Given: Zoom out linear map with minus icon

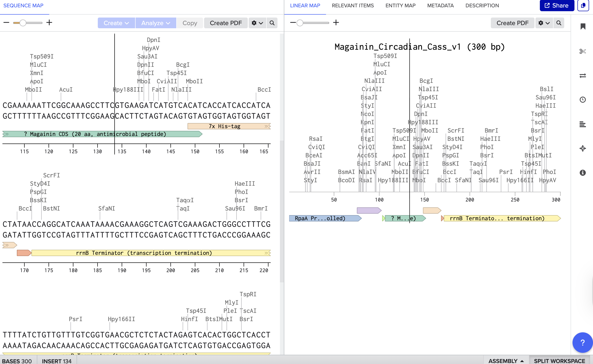Looking at the screenshot, I should pyautogui.click(x=293, y=23).
